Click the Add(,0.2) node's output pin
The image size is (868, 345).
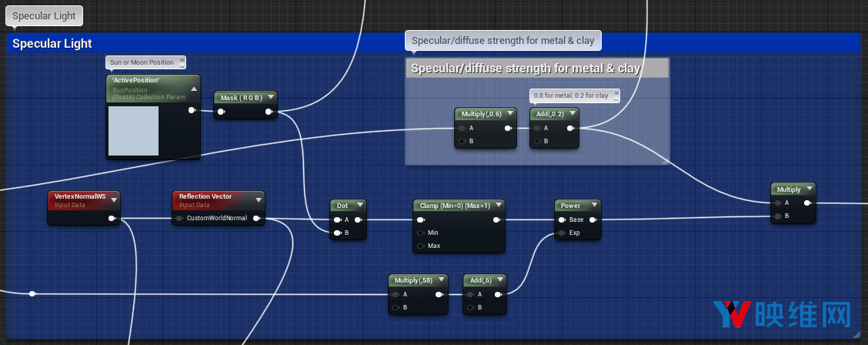(x=569, y=128)
